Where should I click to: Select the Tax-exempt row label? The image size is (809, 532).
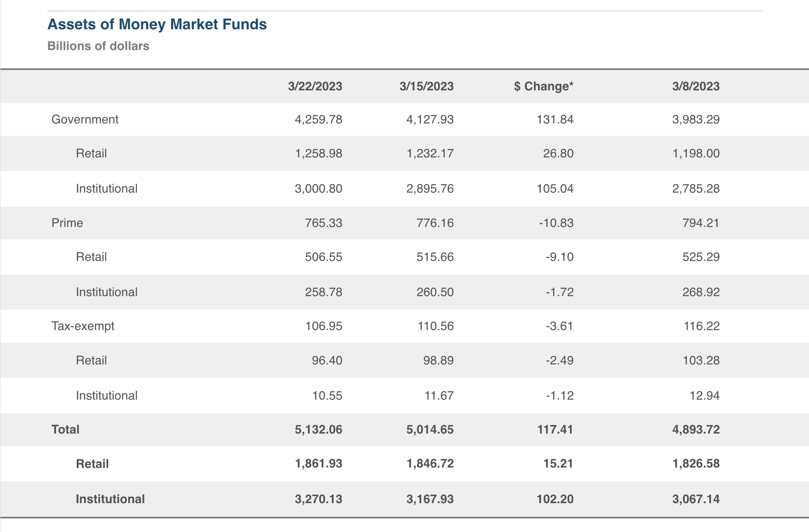(83, 326)
